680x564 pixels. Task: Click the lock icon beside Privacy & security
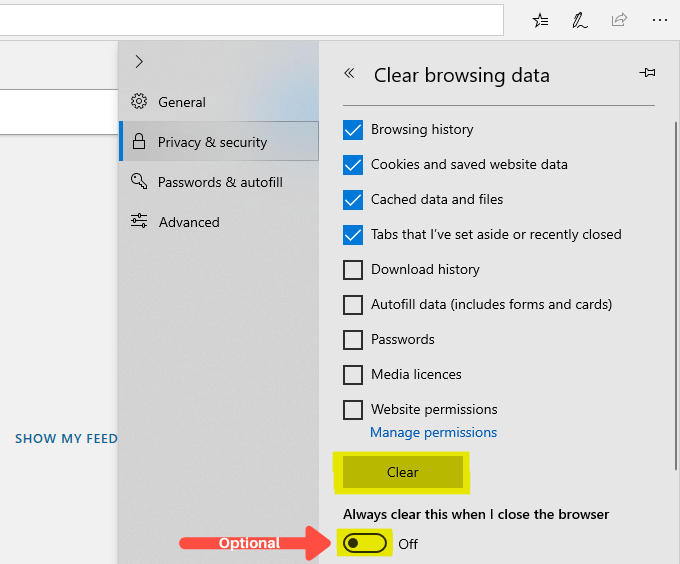click(x=139, y=141)
